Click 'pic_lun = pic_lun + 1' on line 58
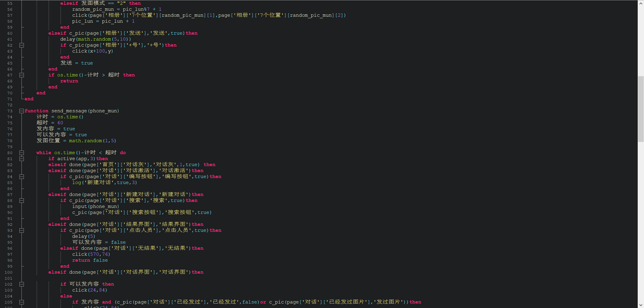 tap(103, 21)
